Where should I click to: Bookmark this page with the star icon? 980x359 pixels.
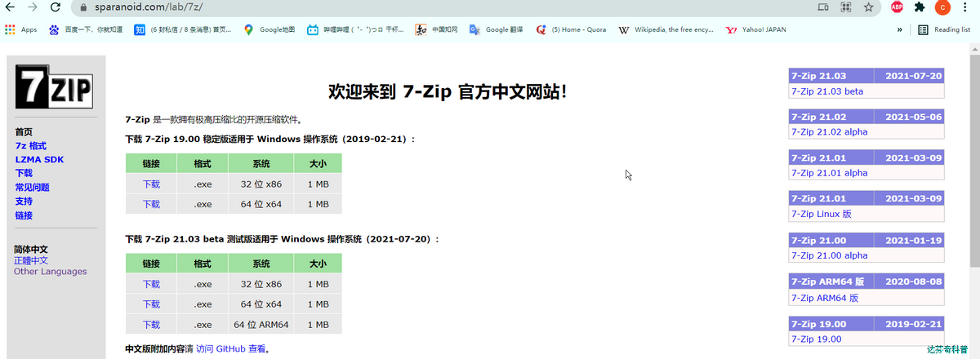(x=869, y=7)
